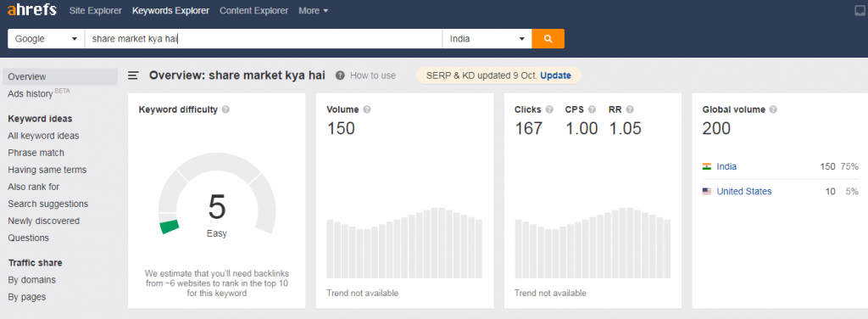
Task: Click the United States 5% share value
Action: pyautogui.click(x=852, y=191)
